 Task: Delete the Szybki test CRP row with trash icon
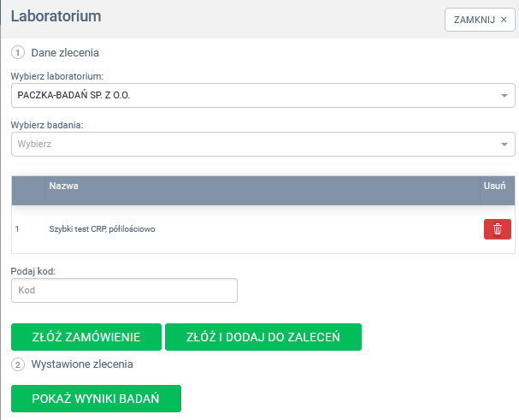[497, 229]
